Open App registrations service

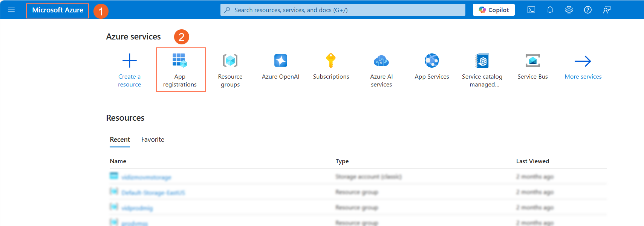(x=180, y=70)
